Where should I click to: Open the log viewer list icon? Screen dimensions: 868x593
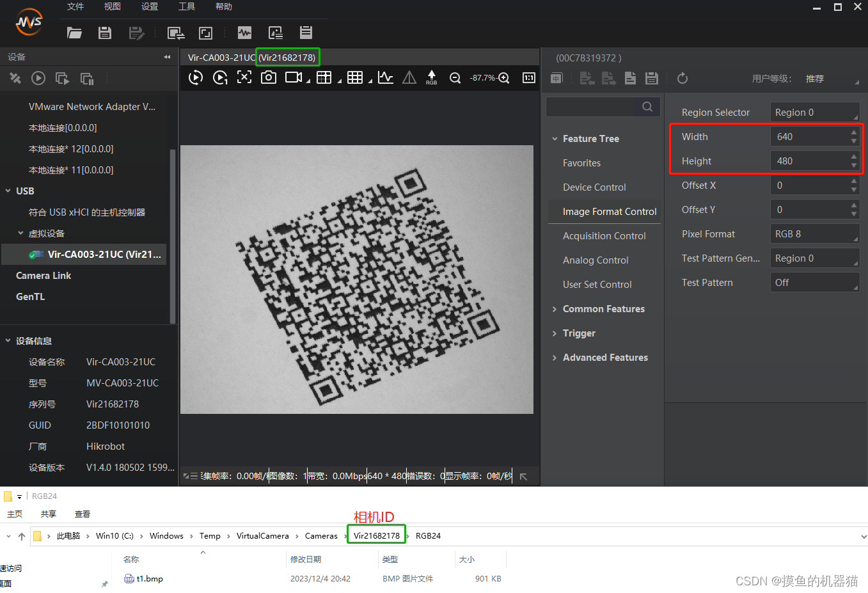click(x=306, y=33)
